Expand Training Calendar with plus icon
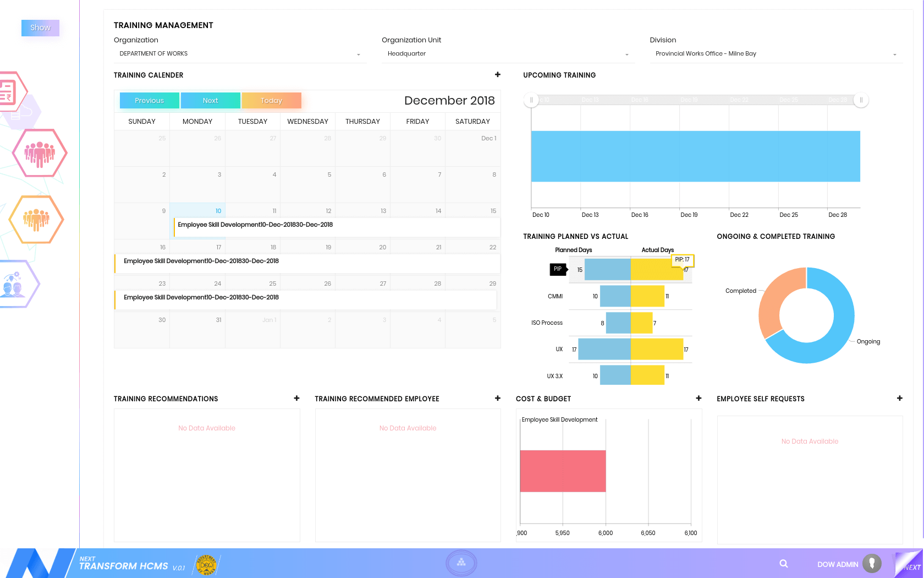The image size is (924, 578). [498, 75]
